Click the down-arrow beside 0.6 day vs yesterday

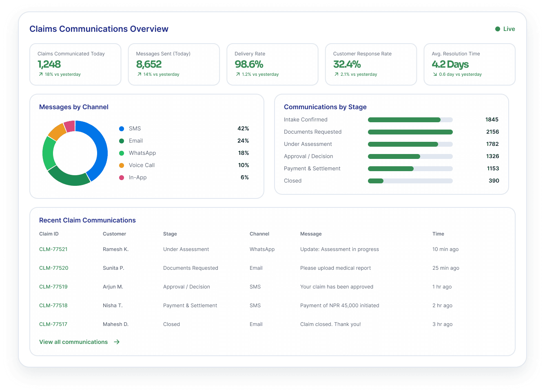tap(435, 75)
